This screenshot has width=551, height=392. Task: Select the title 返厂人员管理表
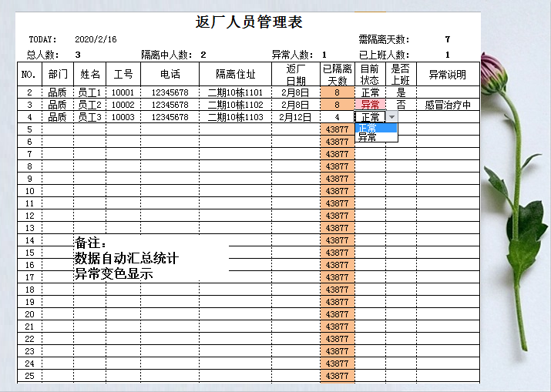pyautogui.click(x=249, y=22)
